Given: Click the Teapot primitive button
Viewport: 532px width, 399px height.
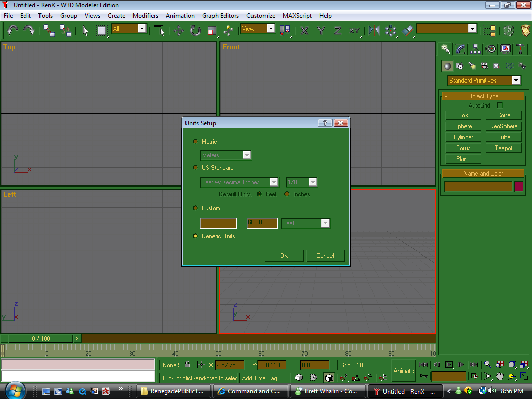Looking at the screenshot, I should tap(503, 148).
